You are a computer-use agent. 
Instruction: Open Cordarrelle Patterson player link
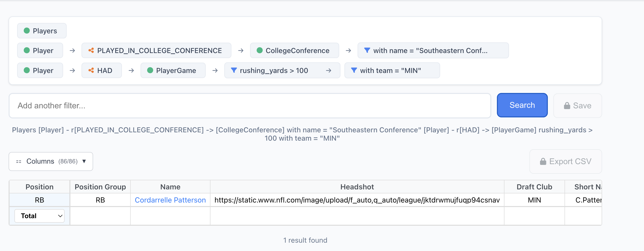pos(170,200)
